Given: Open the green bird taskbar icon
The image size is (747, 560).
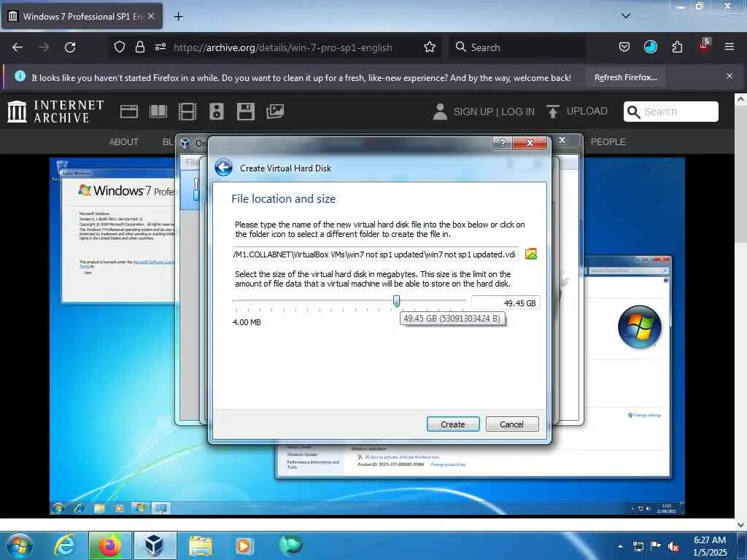Looking at the screenshot, I should click(290, 545).
